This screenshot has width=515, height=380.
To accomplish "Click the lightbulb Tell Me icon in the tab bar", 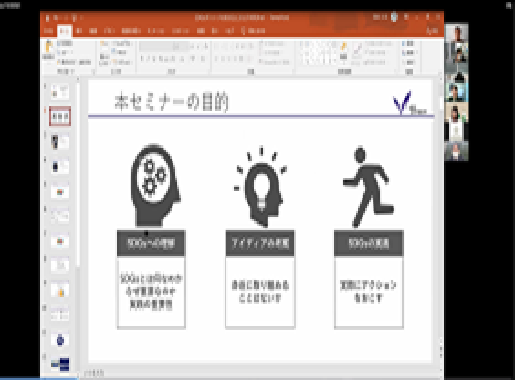I will tap(243, 31).
